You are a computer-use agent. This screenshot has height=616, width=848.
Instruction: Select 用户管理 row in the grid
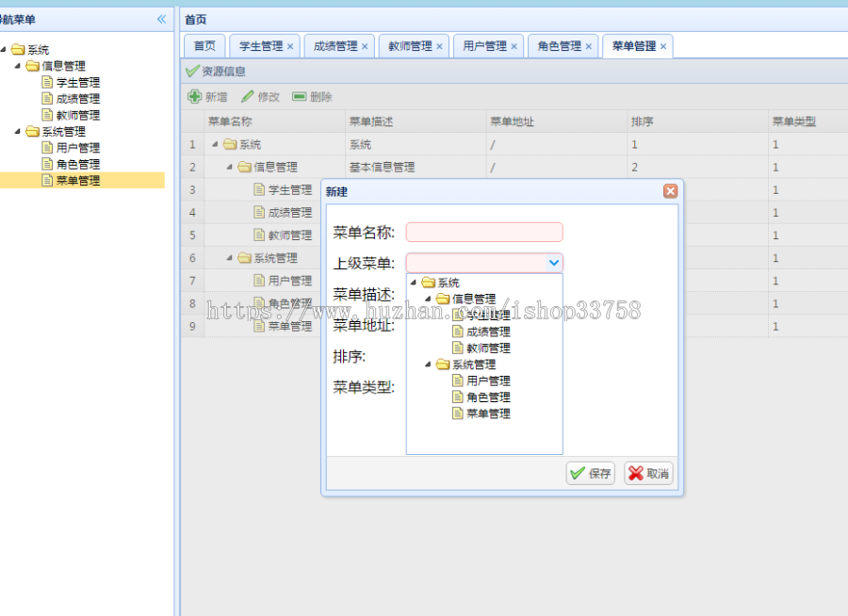[290, 281]
